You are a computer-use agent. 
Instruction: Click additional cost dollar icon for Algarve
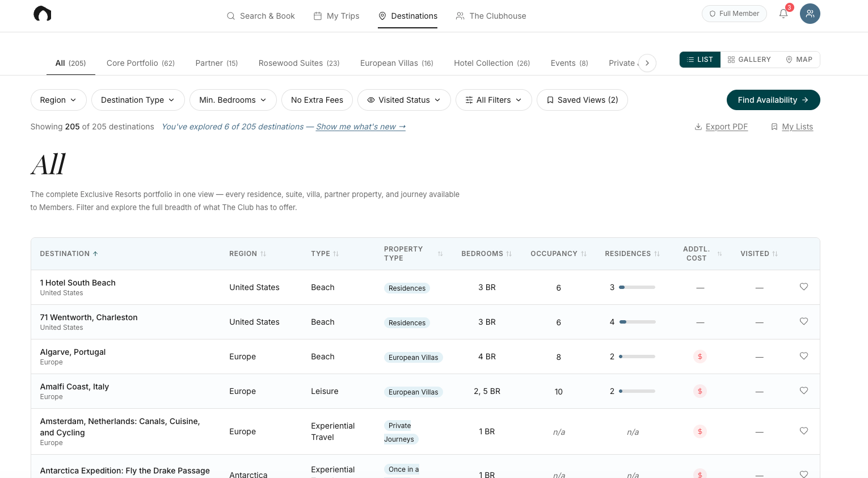pos(700,357)
